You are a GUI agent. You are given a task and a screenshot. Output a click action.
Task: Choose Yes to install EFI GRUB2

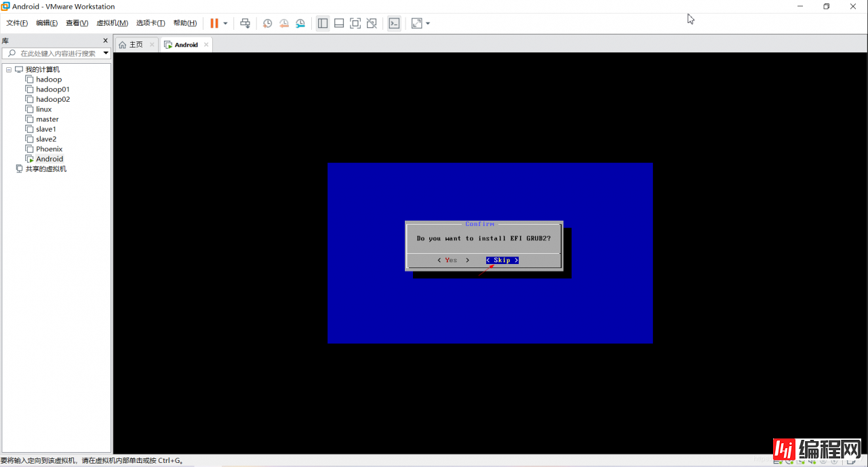[x=453, y=260]
